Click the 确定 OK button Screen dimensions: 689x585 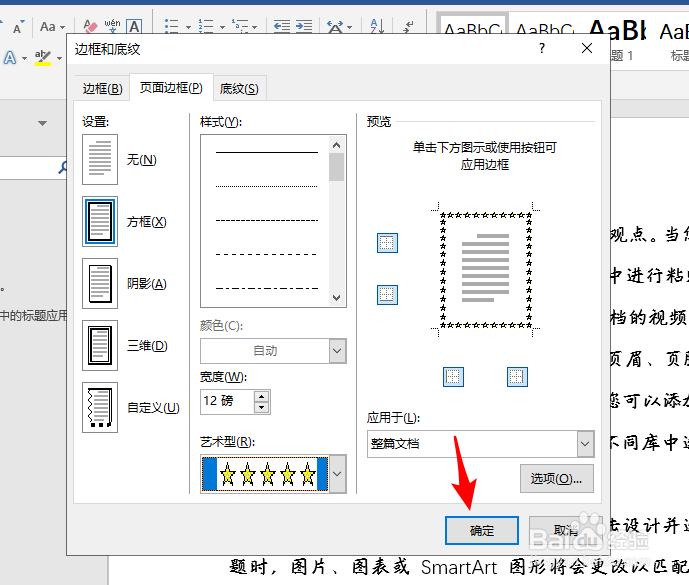point(482,530)
